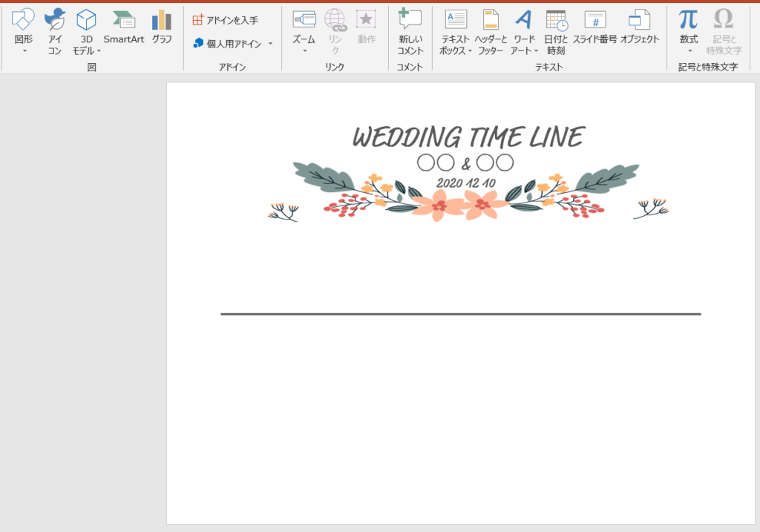
Task: Open the 個人用アドイン dropdown
Action: click(x=270, y=44)
